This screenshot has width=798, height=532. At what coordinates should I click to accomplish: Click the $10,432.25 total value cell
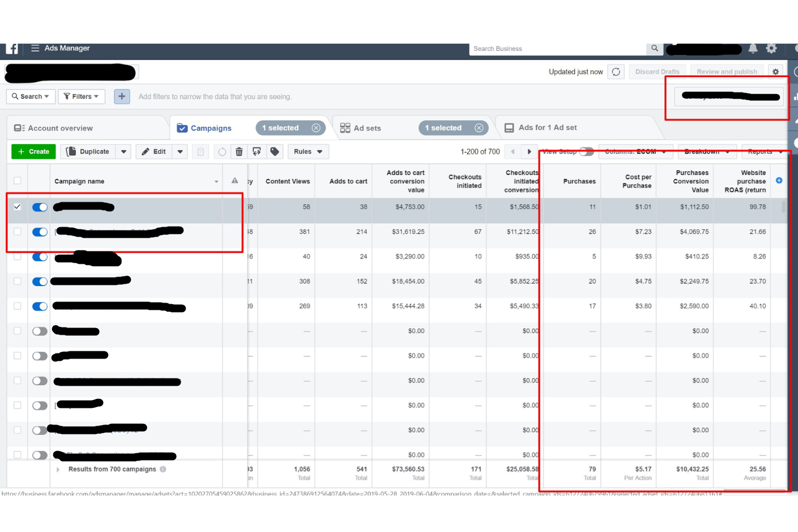692,469
